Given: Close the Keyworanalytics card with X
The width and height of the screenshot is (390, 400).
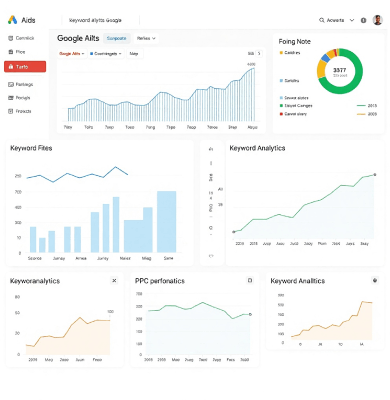Looking at the screenshot, I should point(114,281).
